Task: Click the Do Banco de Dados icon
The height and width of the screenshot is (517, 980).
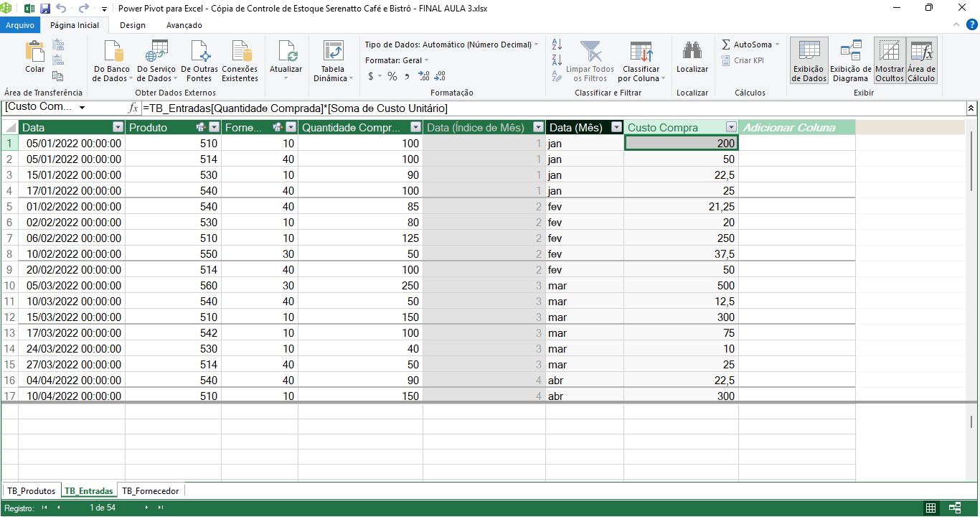Action: click(x=115, y=52)
